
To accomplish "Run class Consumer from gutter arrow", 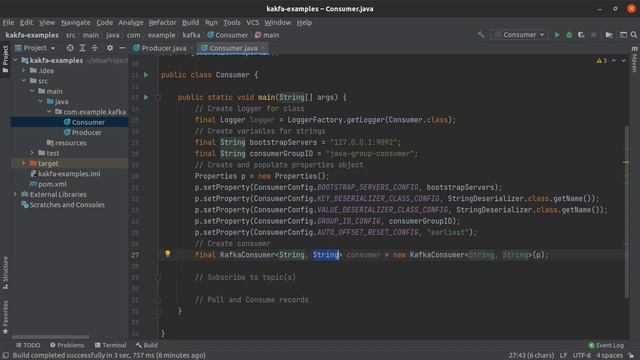I will (146, 75).
